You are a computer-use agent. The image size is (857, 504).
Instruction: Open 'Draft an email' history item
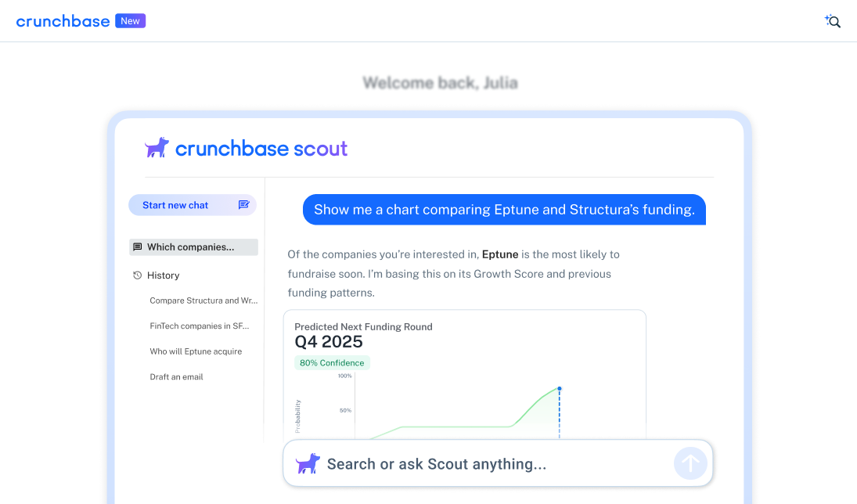[x=176, y=376]
